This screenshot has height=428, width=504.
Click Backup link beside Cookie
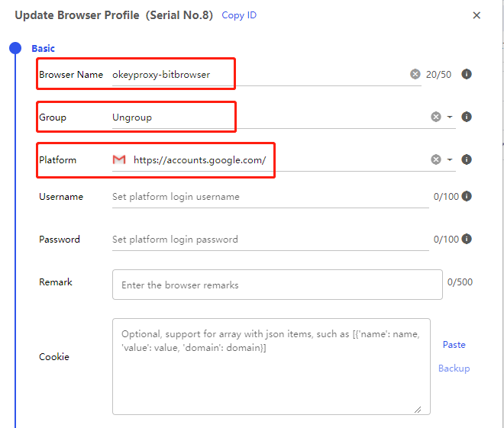coord(454,368)
